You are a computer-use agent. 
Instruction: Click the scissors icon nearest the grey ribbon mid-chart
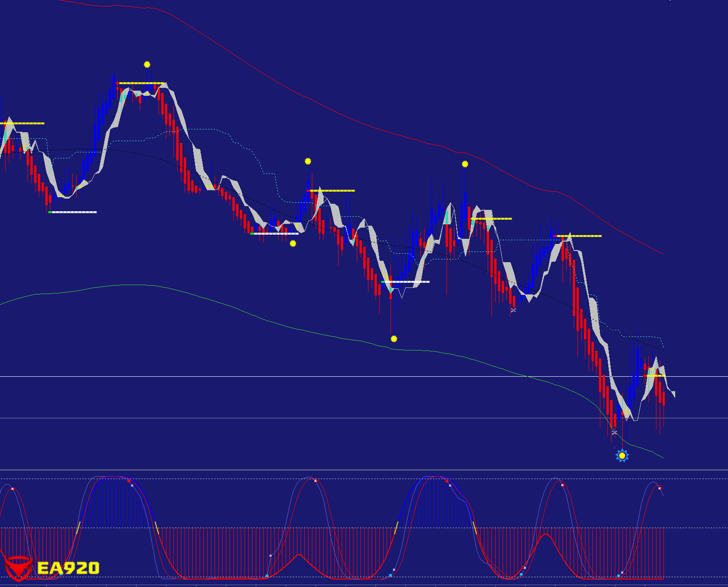pos(513,310)
